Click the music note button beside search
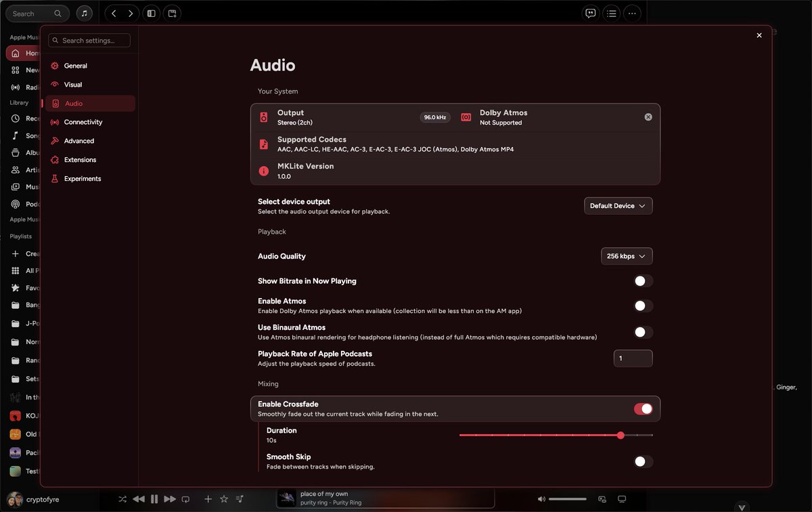 (84, 13)
